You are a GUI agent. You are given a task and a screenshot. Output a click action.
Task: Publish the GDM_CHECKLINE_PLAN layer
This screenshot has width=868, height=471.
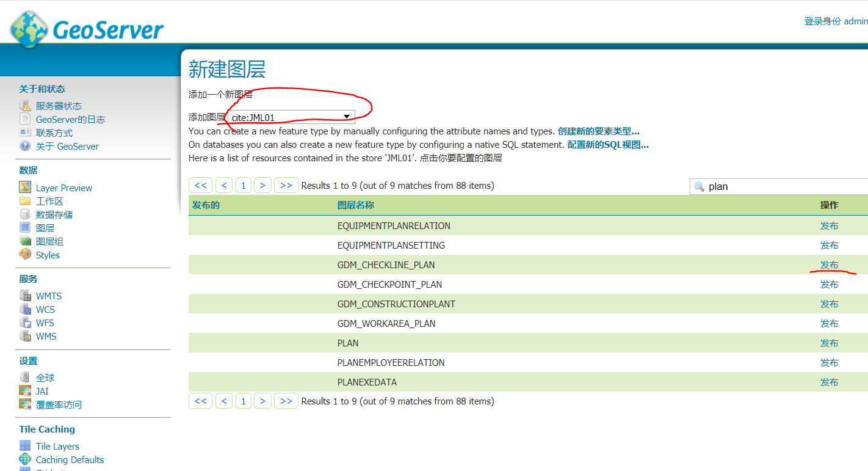[x=829, y=265]
